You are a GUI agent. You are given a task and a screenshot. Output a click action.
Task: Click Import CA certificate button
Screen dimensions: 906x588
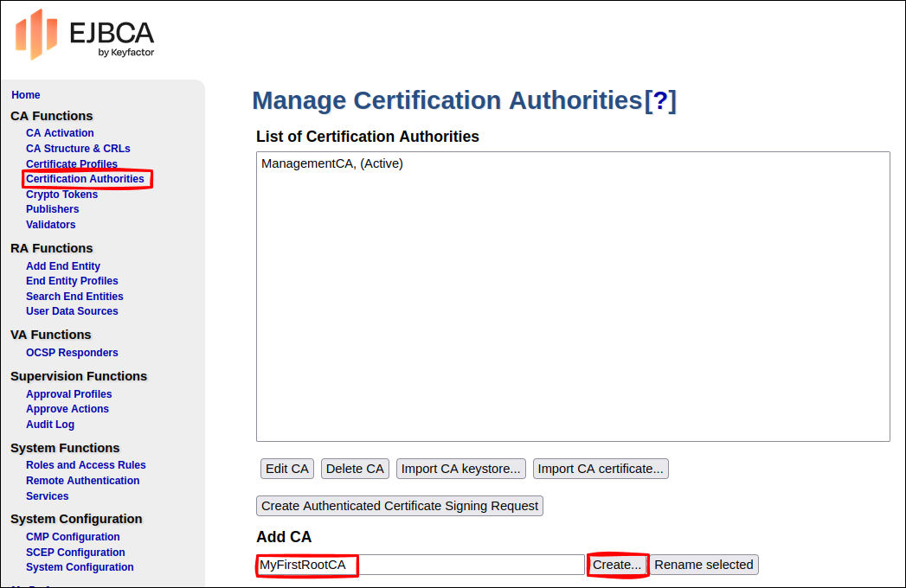pyautogui.click(x=601, y=469)
